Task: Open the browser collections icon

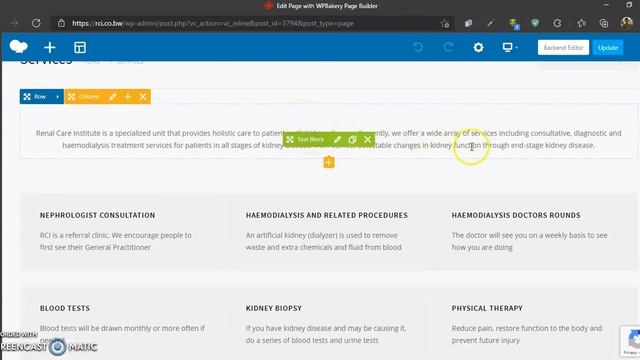Action: [x=604, y=23]
